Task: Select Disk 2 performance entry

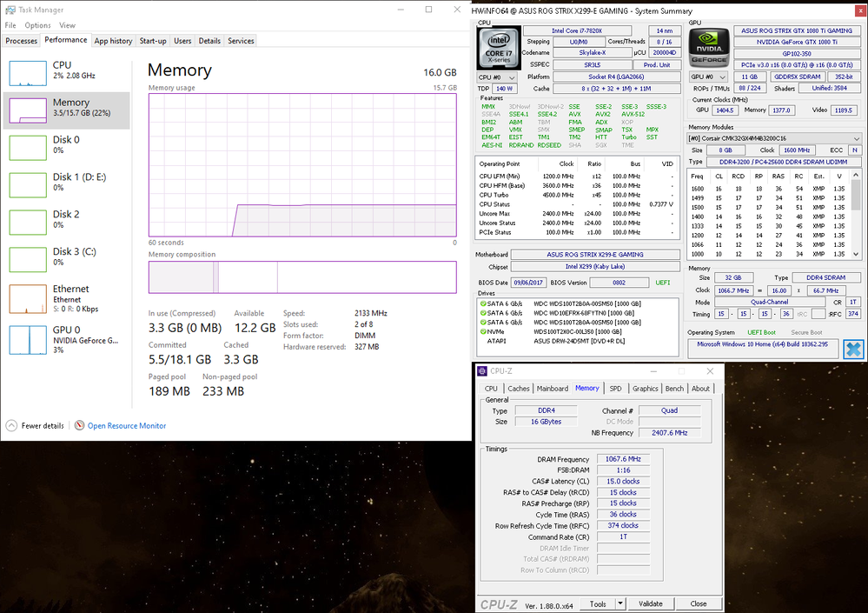Action: (67, 222)
